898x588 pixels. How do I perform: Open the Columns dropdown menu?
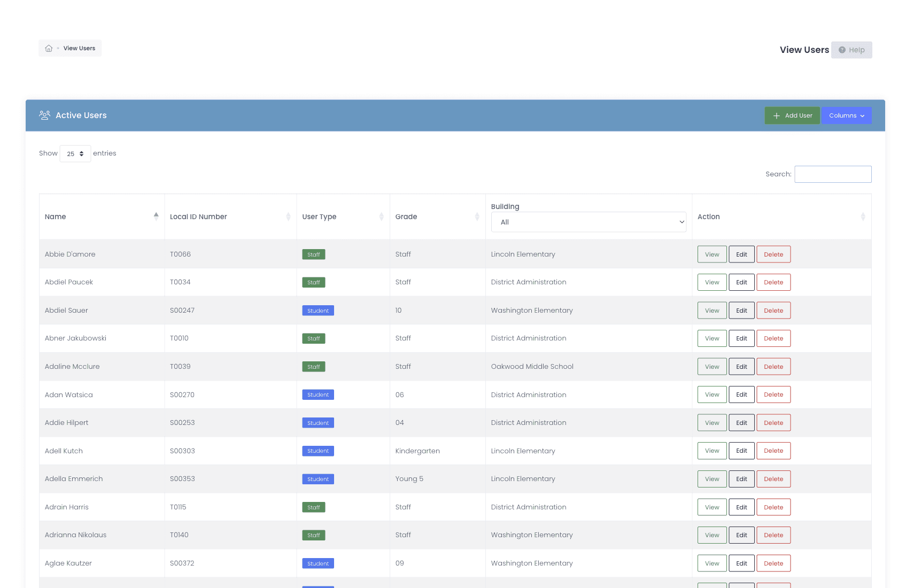(x=847, y=115)
